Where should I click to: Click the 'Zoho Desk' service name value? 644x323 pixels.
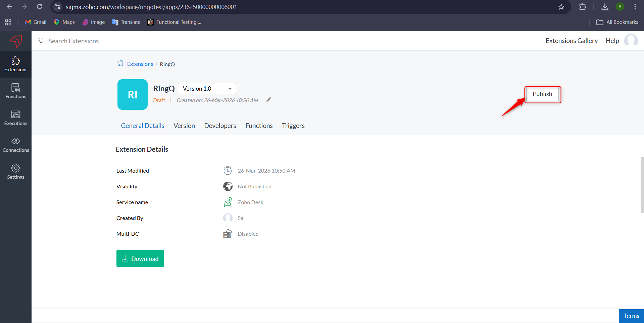pyautogui.click(x=250, y=202)
